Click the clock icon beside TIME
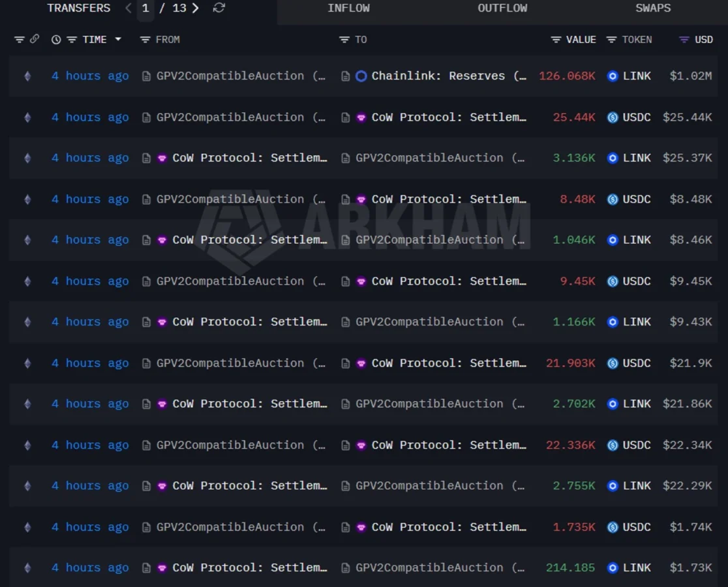The width and height of the screenshot is (728, 587). 56,40
